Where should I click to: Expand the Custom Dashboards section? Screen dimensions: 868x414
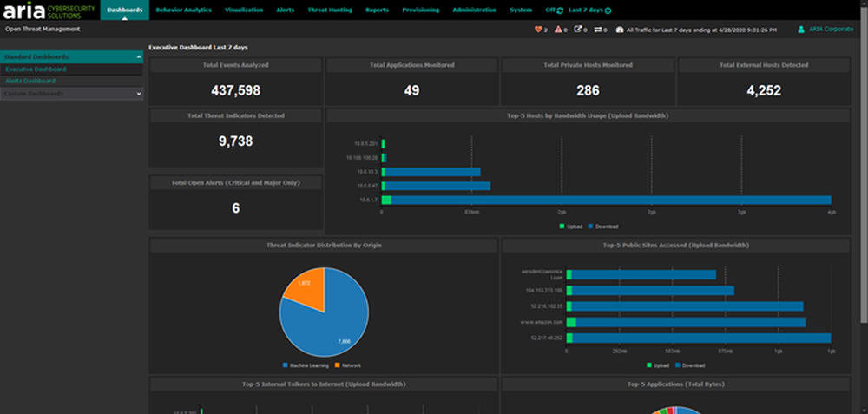pyautogui.click(x=72, y=94)
